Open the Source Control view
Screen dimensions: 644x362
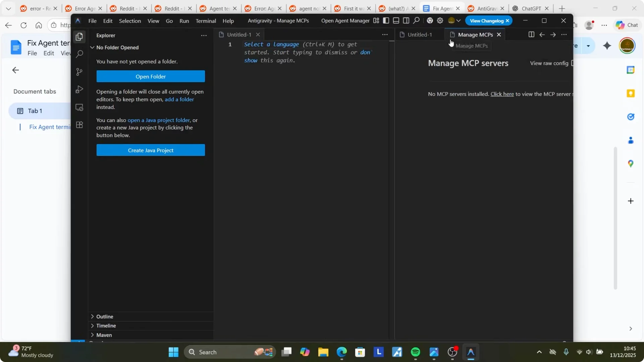(x=79, y=72)
